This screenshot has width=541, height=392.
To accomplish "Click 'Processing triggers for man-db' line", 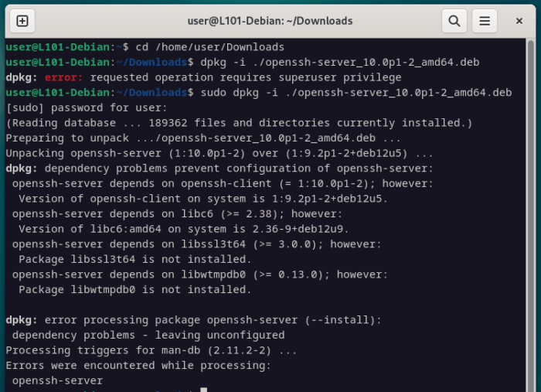I will click(151, 350).
